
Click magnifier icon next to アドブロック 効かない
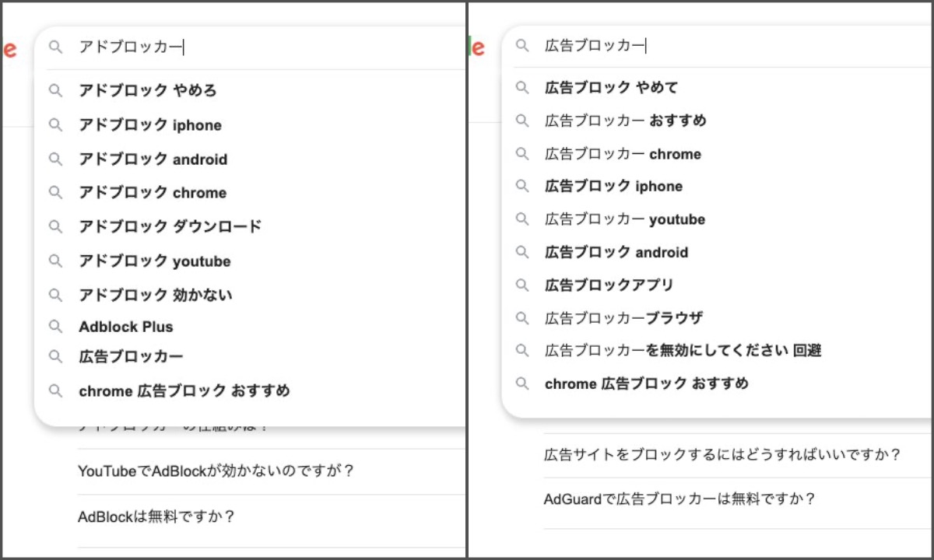55,295
